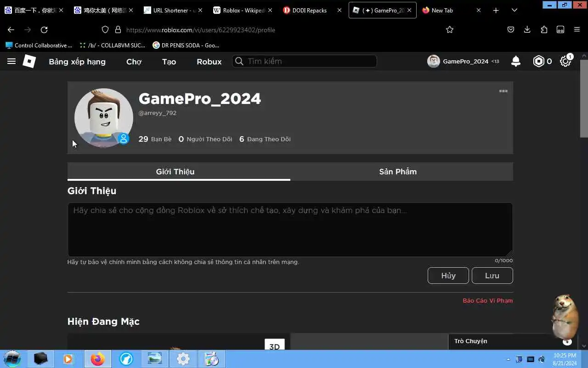Screen dimensions: 588x368
Task: Show site security lock info
Action: [118, 29]
